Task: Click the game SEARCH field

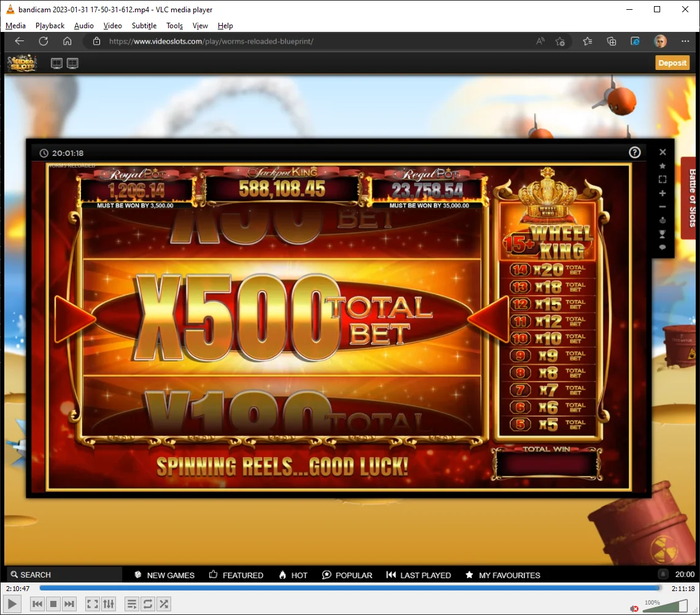Action: 65,575
